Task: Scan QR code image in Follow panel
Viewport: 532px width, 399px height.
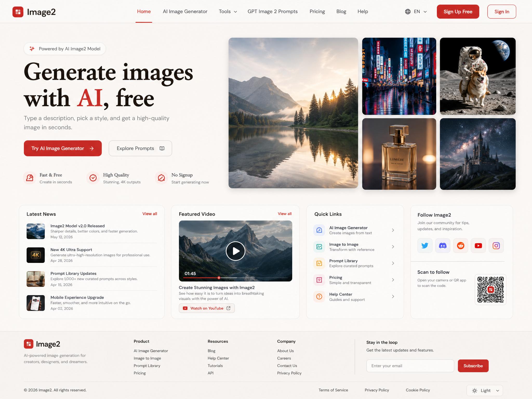Action: click(x=490, y=289)
